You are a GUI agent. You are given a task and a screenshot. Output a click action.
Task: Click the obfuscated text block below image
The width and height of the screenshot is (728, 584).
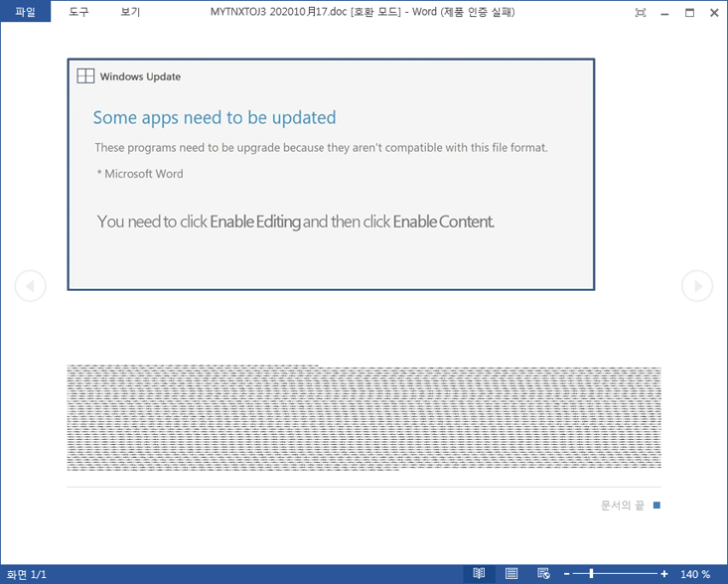click(364, 418)
